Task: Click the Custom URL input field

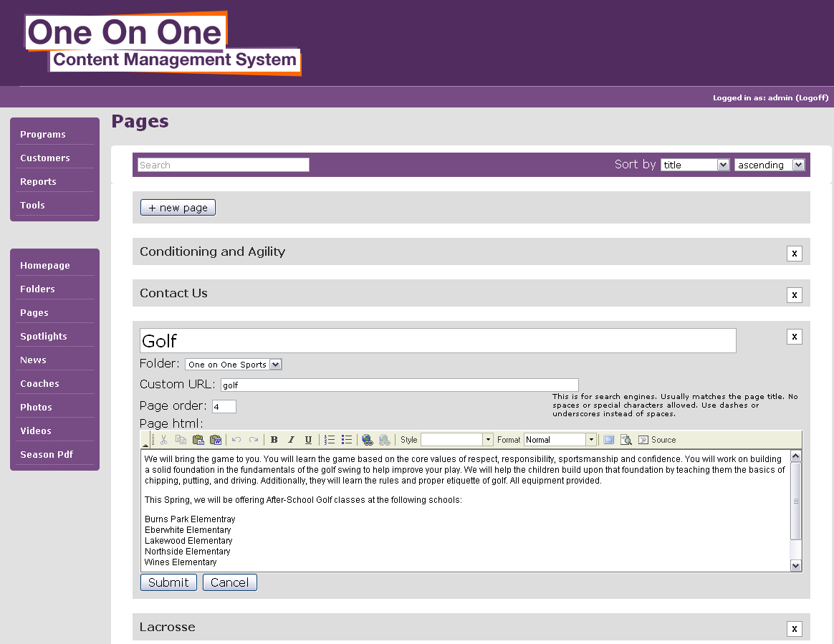Action: click(399, 385)
